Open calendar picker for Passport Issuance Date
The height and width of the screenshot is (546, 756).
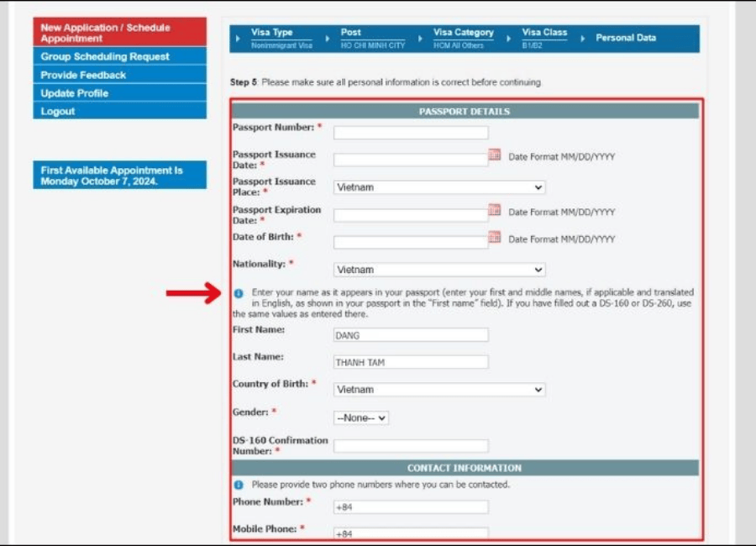[494, 155]
